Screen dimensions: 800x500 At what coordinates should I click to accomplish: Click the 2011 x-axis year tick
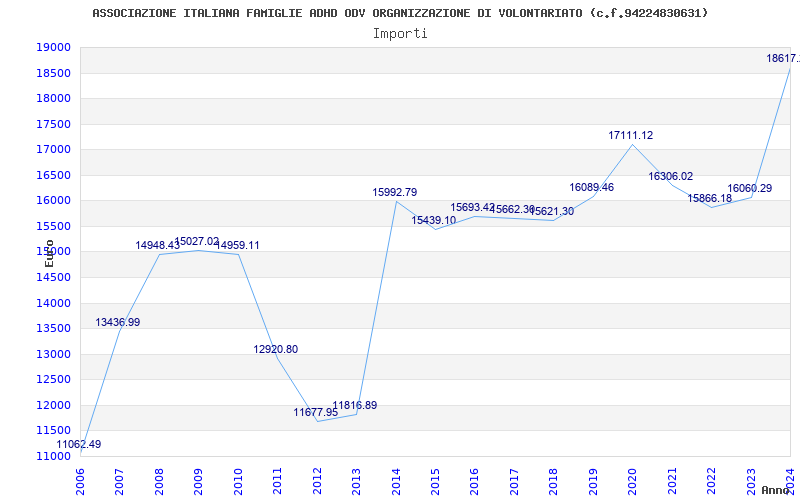tap(278, 481)
